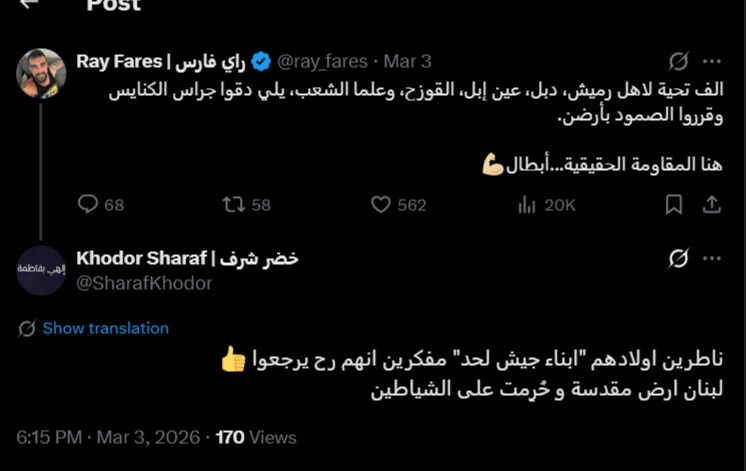Reply to Ray Fares post
Viewport: 746px width, 471px height.
point(88,205)
